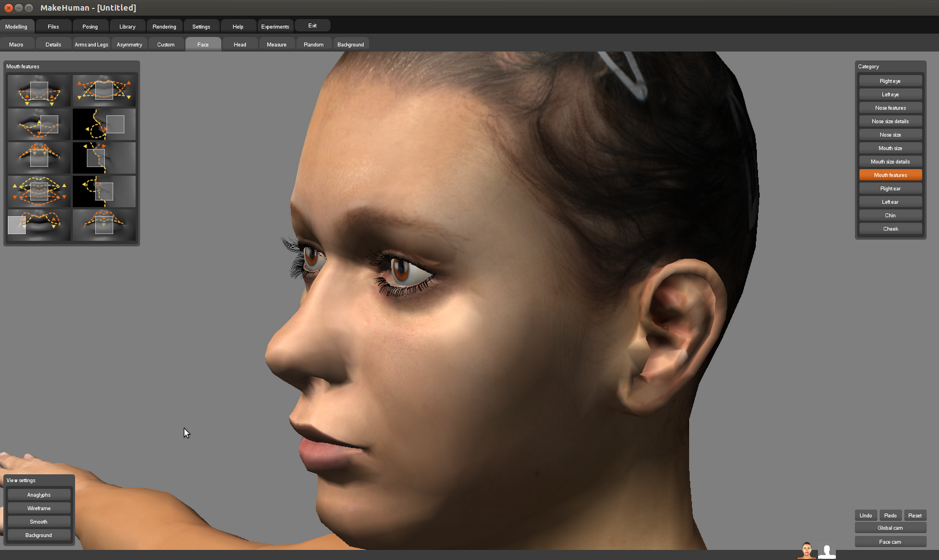Open the Help tab
Viewport: 939px width, 560px height.
point(238,26)
